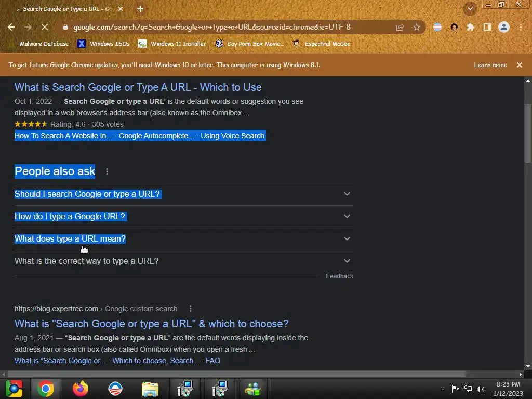Open the volume tray icon
Screen dimensions: 532x399
click(481, 389)
